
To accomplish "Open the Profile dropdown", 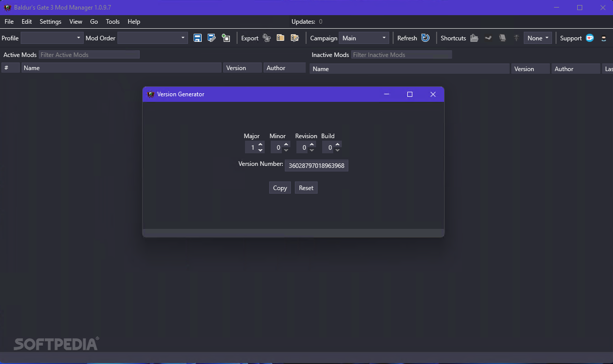I will point(52,38).
